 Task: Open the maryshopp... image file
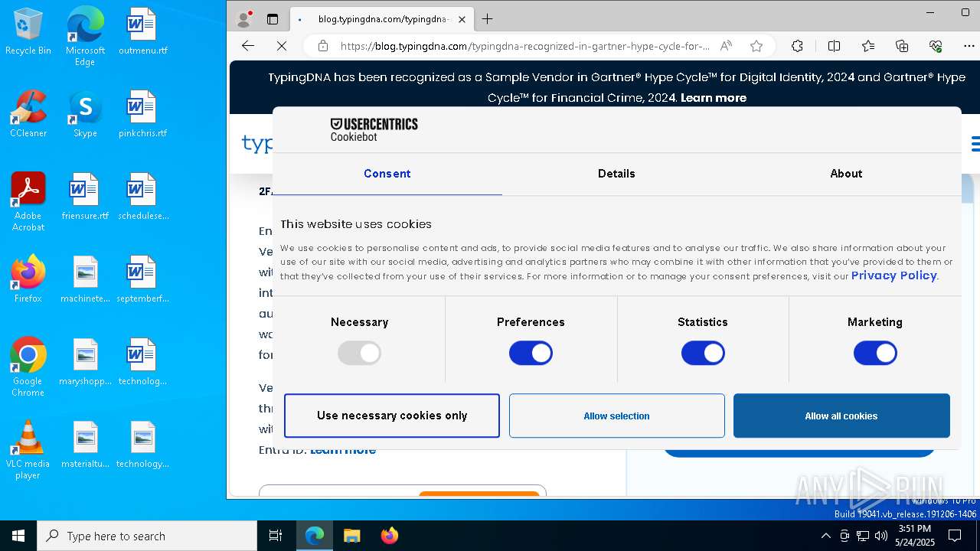85,362
